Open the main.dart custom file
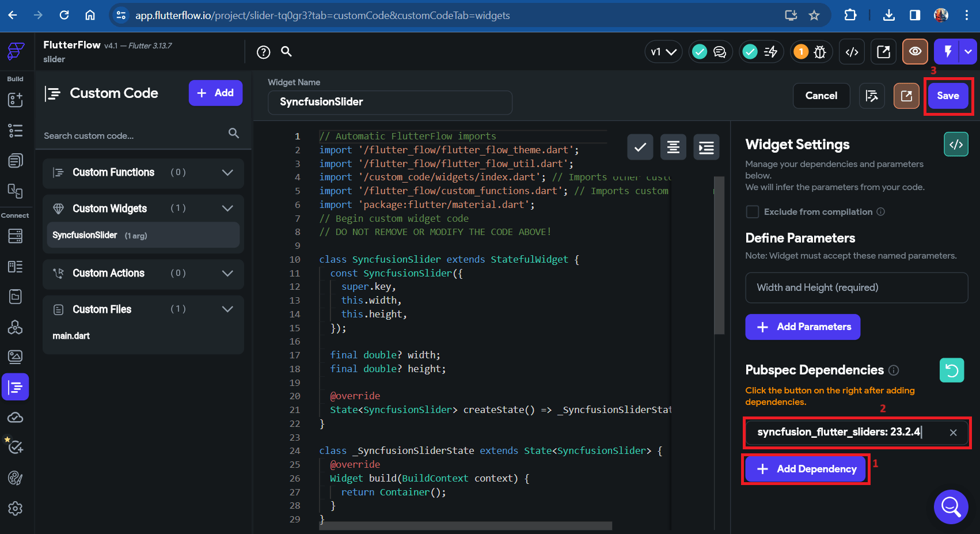The height and width of the screenshot is (534, 980). point(71,336)
